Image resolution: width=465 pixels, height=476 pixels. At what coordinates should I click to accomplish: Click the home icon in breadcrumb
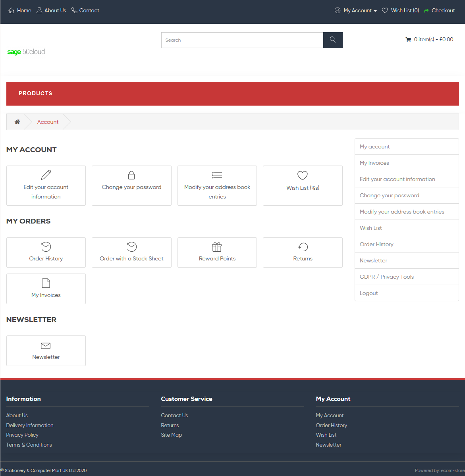[17, 122]
